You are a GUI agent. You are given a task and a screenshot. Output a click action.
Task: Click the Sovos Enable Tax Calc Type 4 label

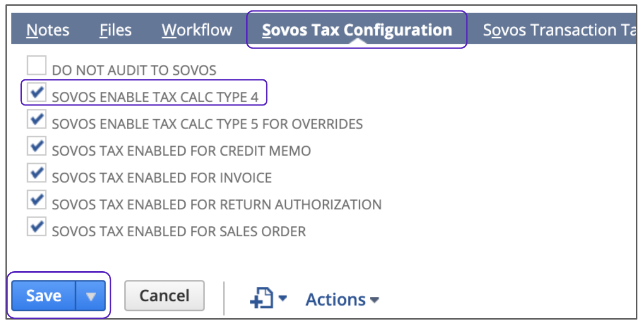coord(155,97)
